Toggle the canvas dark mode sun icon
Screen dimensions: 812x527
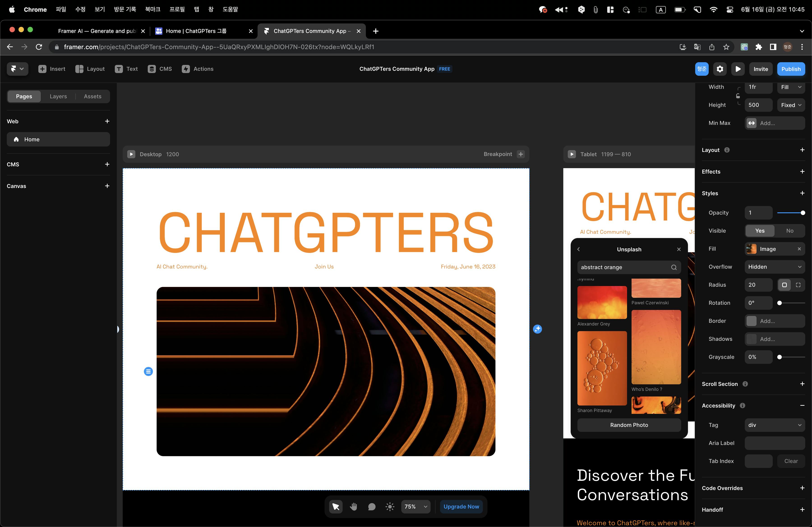pyautogui.click(x=390, y=506)
